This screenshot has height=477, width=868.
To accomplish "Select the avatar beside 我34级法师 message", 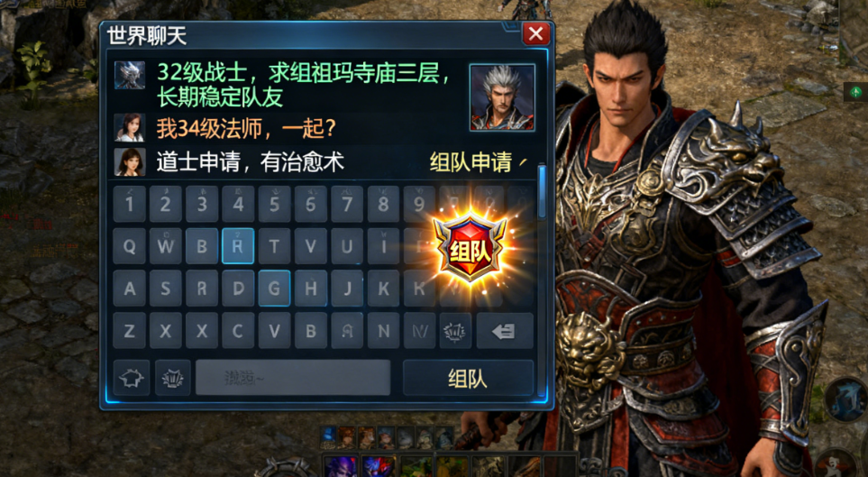I will coord(130,127).
